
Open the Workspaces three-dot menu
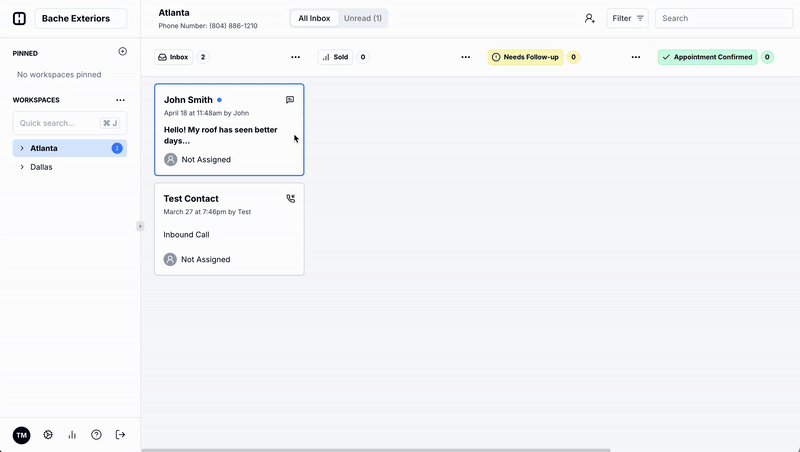120,100
